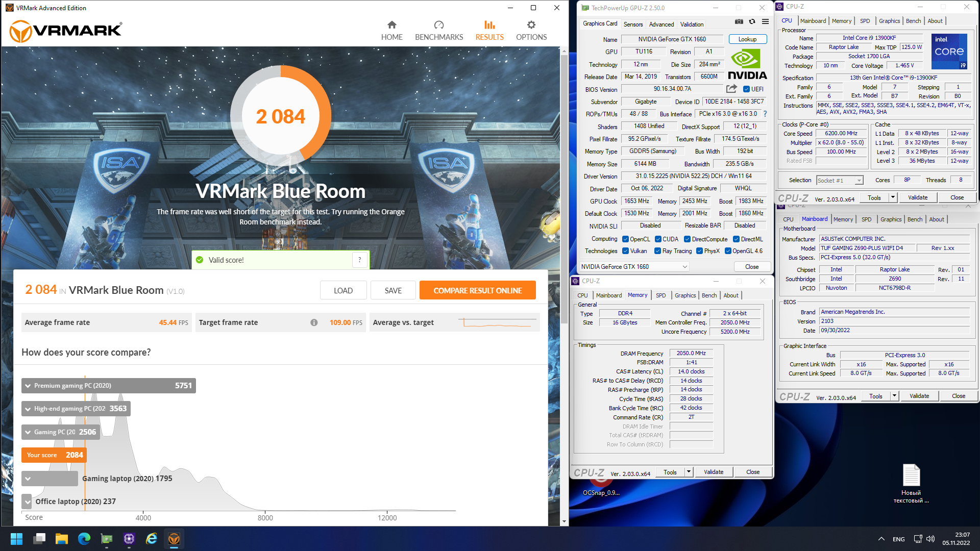Click the ENG language indicator
Image resolution: width=980 pixels, height=551 pixels.
coord(898,539)
